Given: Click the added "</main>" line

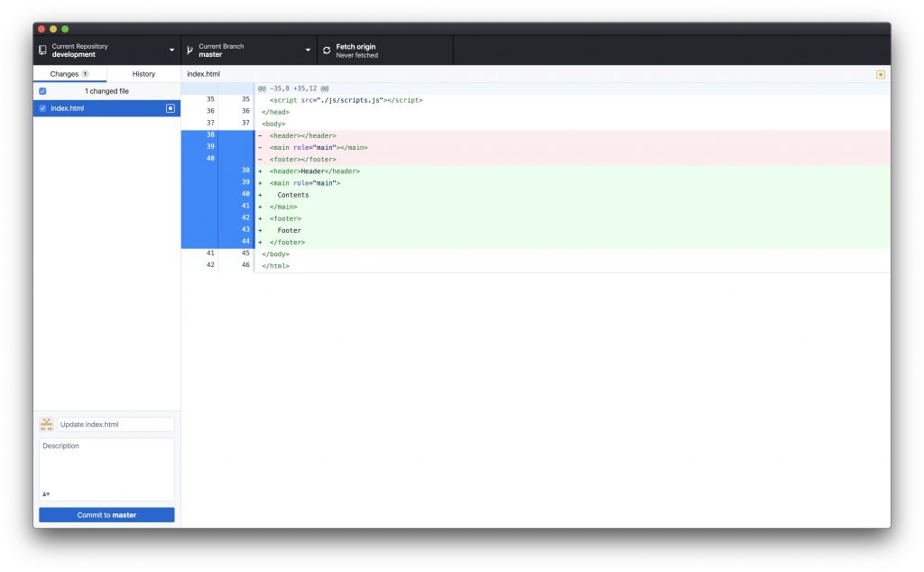Looking at the screenshot, I should (x=283, y=207).
